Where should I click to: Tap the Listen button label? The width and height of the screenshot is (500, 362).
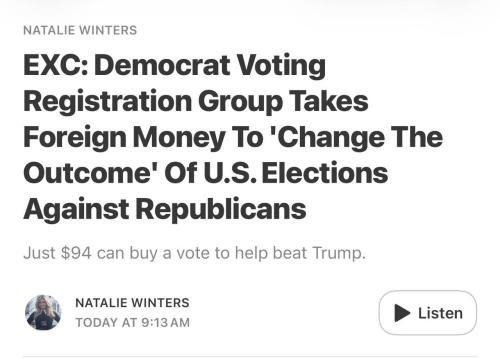tap(440, 313)
